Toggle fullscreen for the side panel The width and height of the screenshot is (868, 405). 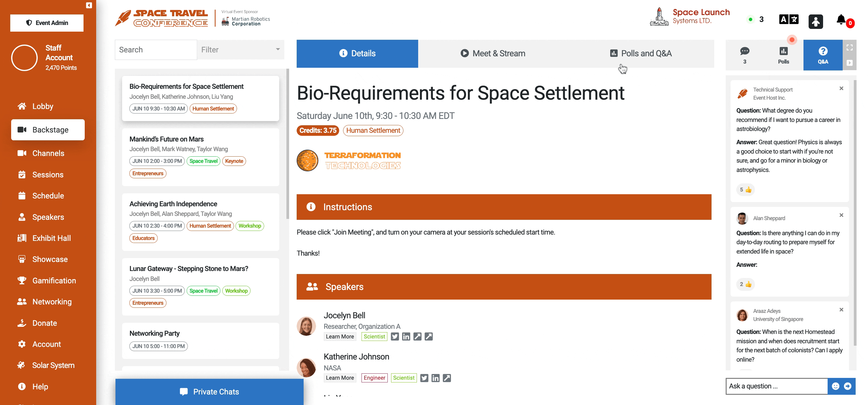click(850, 48)
